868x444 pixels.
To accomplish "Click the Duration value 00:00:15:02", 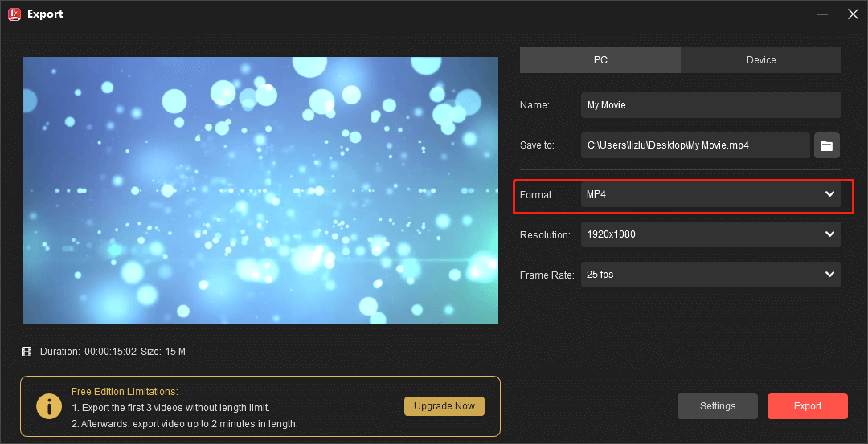I will (111, 352).
